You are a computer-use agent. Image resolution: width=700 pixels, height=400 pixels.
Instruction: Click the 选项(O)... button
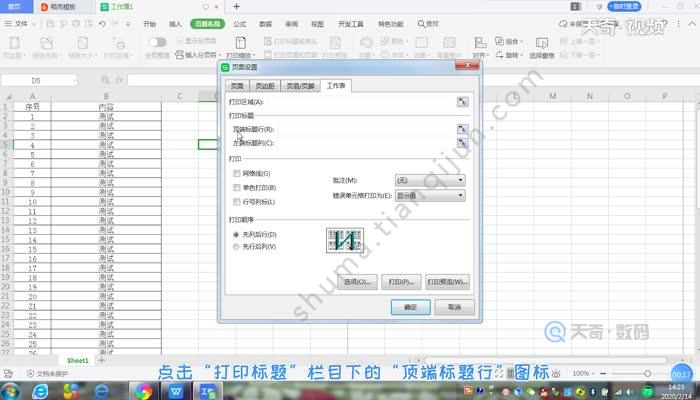[357, 282]
